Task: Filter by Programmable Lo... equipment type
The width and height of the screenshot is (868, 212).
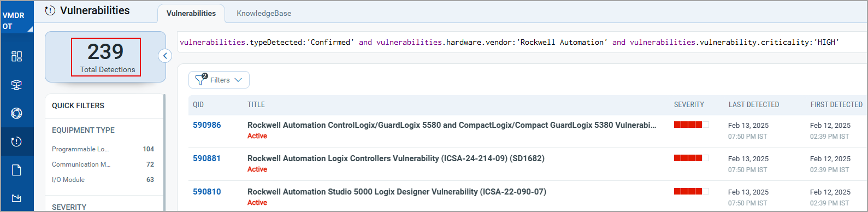Action: coord(80,149)
